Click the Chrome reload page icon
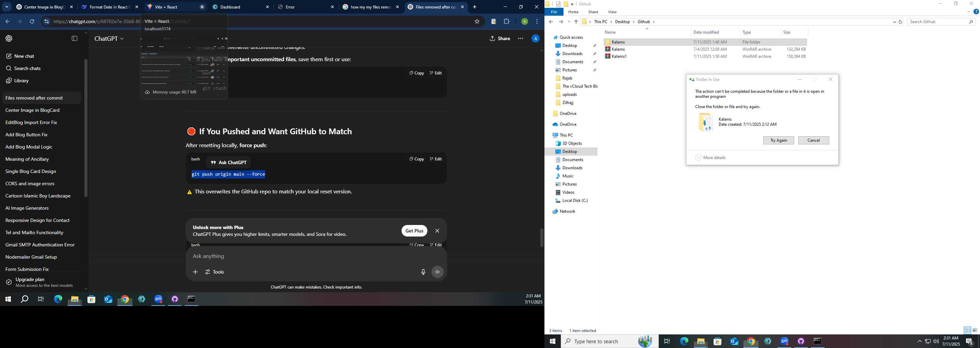 point(32,22)
